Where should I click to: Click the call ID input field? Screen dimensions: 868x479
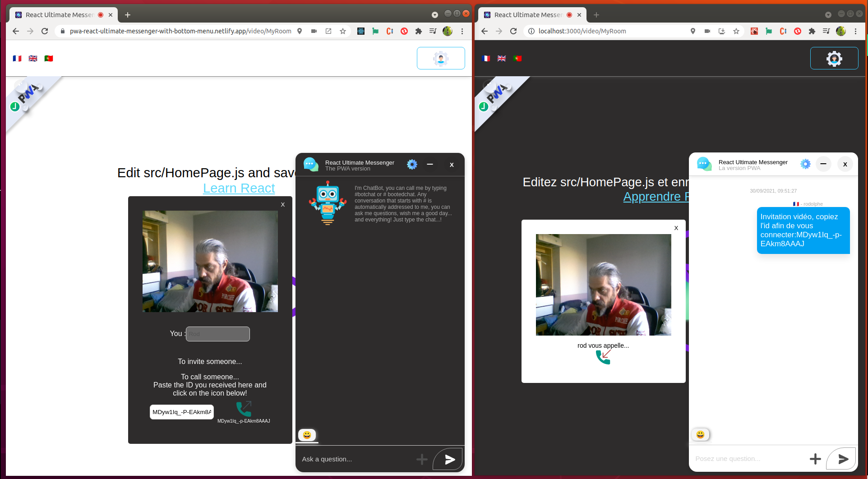pyautogui.click(x=181, y=412)
